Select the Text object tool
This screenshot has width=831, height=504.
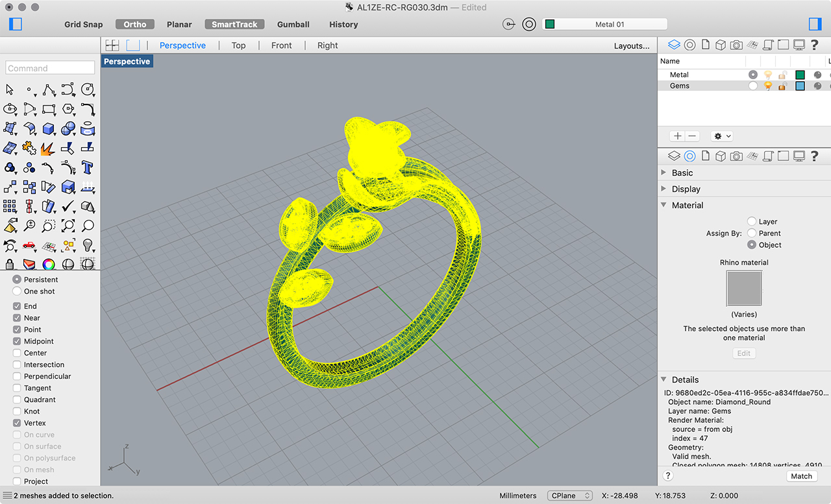pos(88,167)
